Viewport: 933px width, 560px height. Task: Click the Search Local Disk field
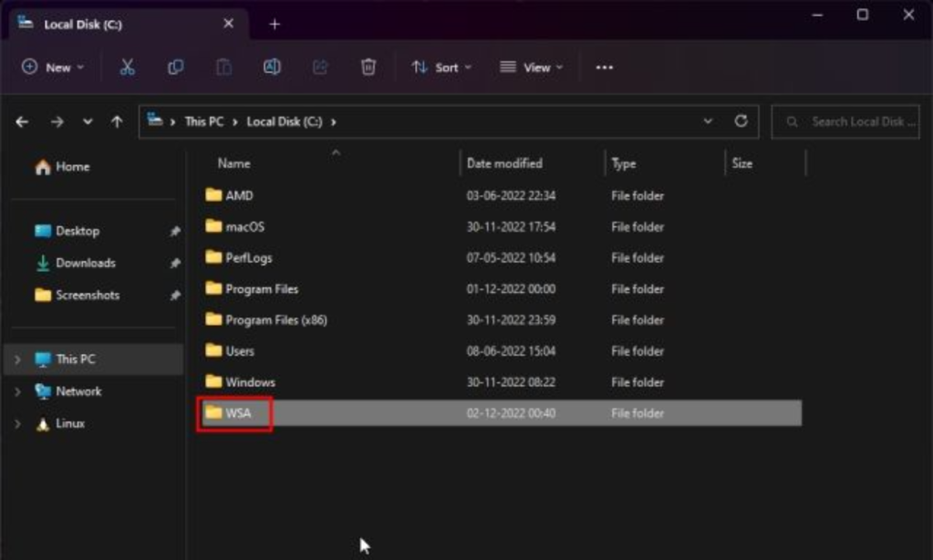tap(845, 122)
